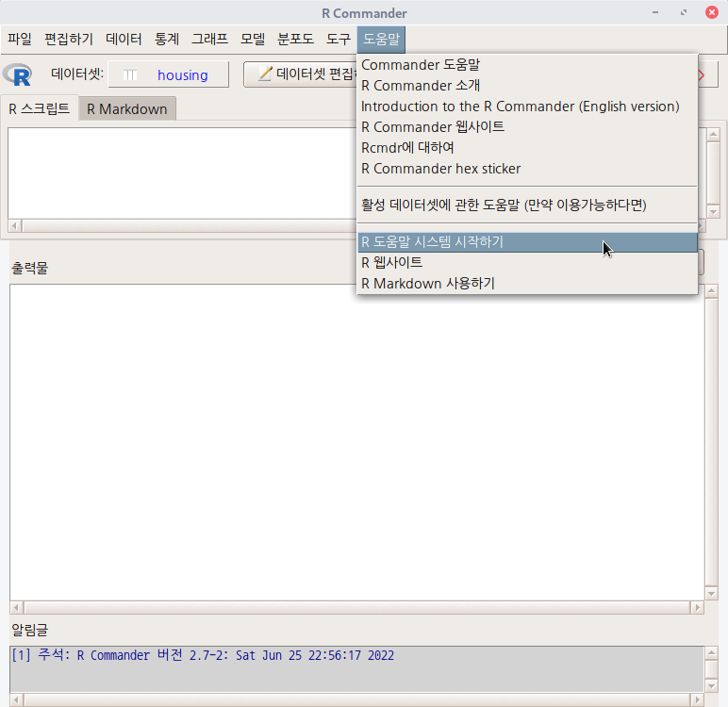
Task: Open the 모델 menu
Action: [x=253, y=39]
